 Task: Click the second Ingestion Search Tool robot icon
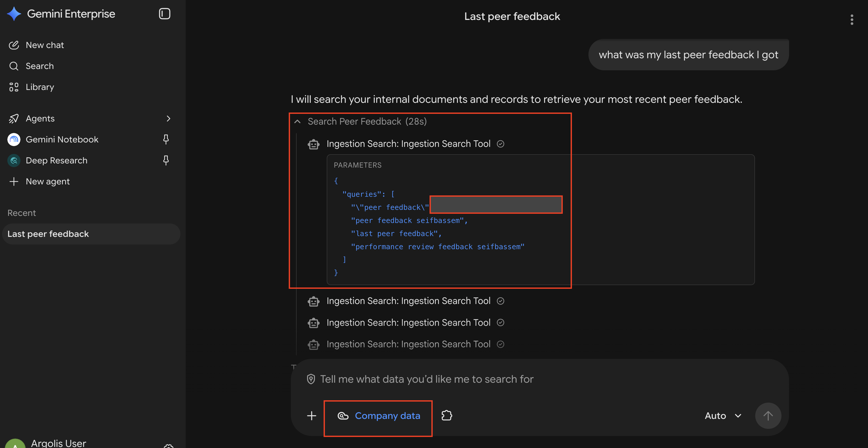pyautogui.click(x=313, y=301)
